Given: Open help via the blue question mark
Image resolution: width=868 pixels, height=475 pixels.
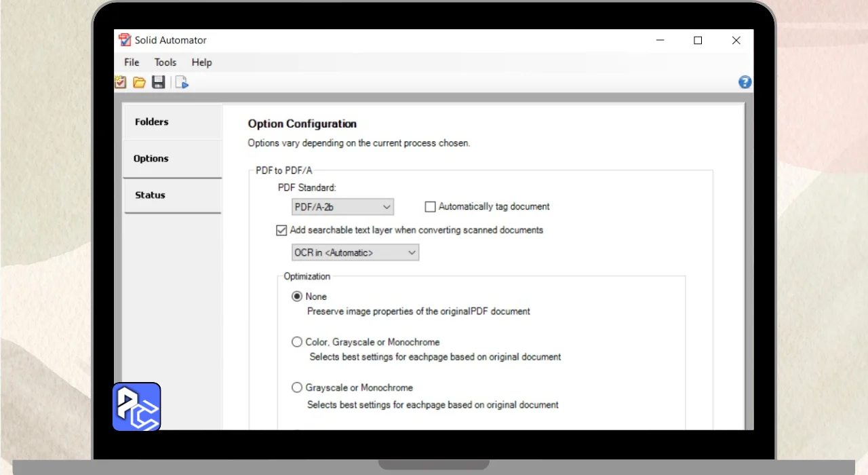Looking at the screenshot, I should pos(745,83).
